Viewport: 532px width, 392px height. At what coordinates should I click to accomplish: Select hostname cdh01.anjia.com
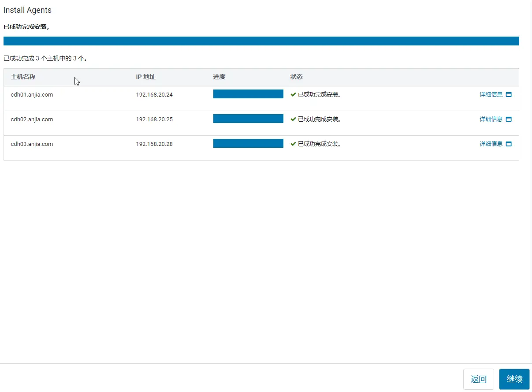coord(32,94)
